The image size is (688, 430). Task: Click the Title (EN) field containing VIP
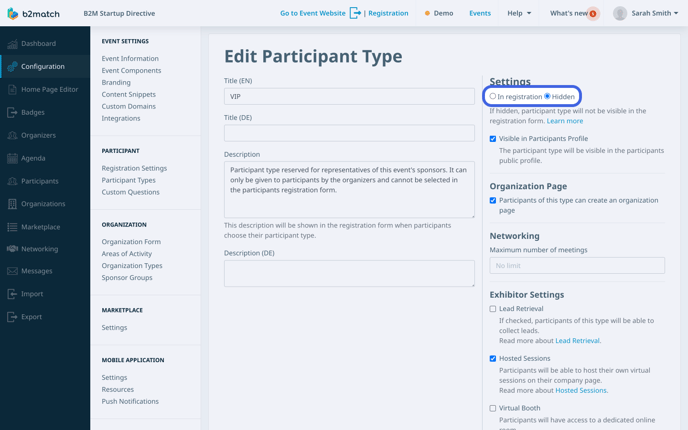[x=349, y=97]
